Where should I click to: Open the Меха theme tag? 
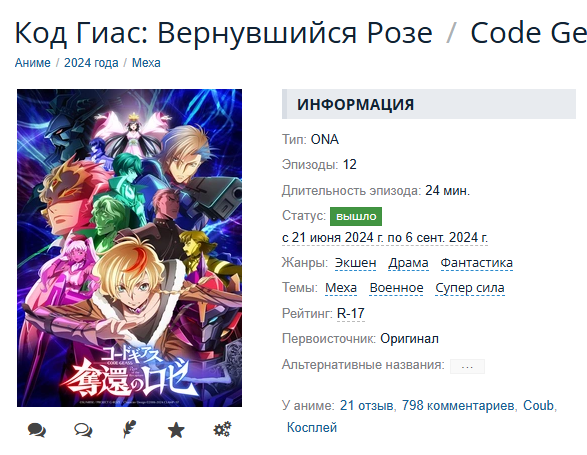pos(341,288)
